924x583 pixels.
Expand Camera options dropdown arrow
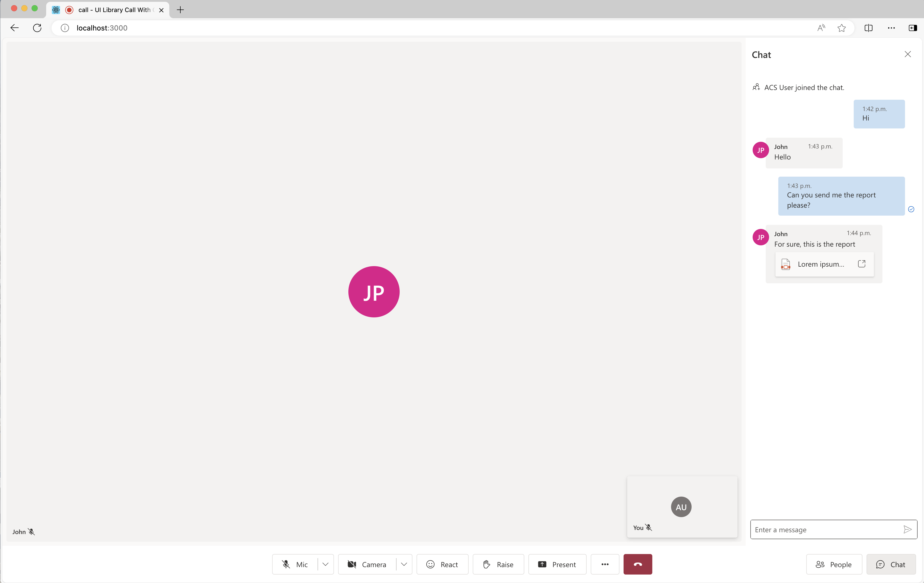tap(403, 564)
